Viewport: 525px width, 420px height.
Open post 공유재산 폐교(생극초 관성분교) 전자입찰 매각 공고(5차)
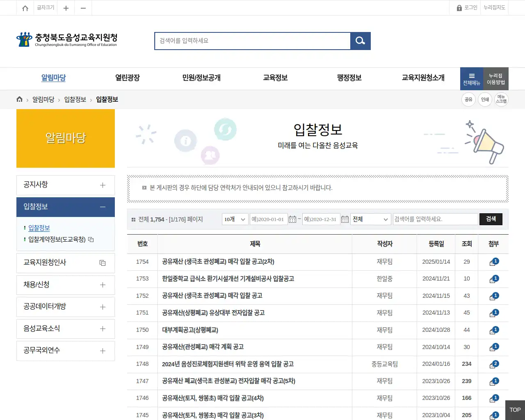pyautogui.click(x=228, y=381)
